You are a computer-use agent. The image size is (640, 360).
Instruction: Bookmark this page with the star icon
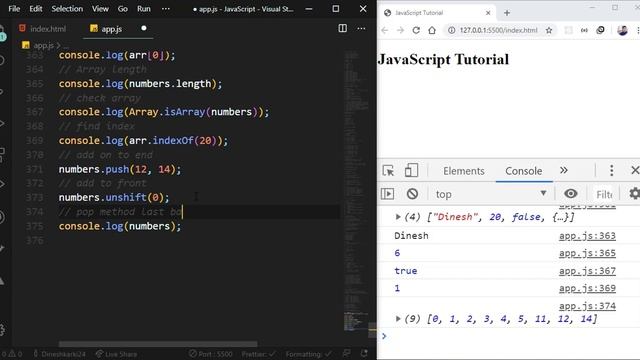(x=549, y=30)
